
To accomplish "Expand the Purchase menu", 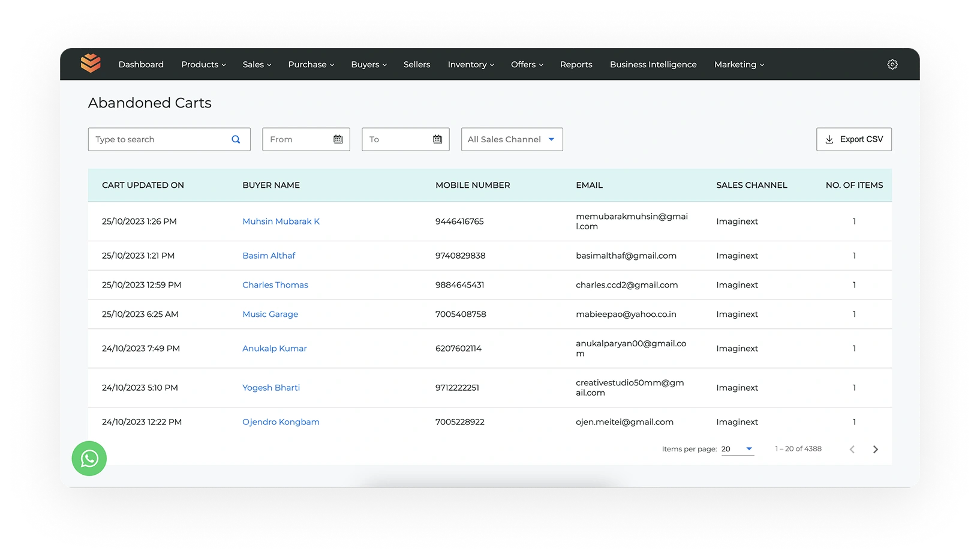I will 311,64.
